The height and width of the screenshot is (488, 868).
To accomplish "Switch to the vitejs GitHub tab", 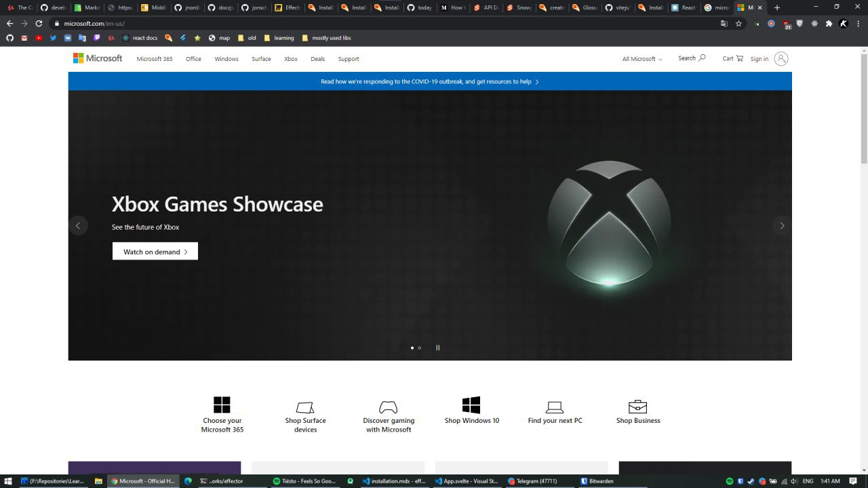I will pos(617,7).
